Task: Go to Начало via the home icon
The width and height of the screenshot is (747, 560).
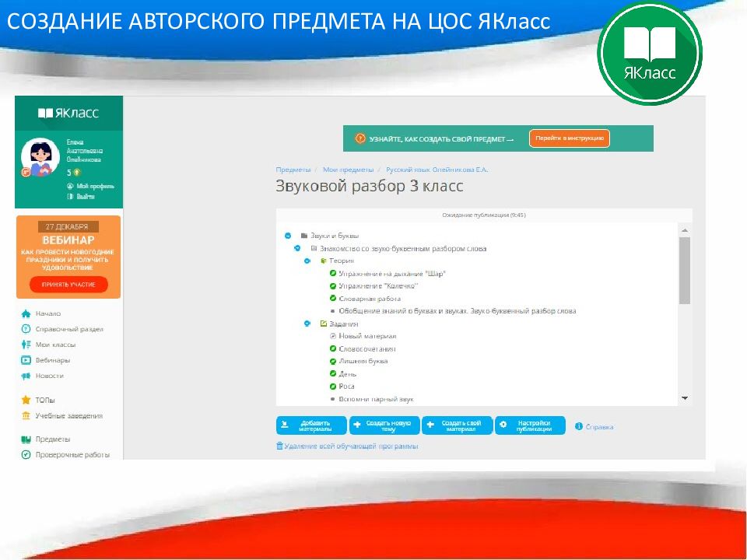Action: [26, 313]
